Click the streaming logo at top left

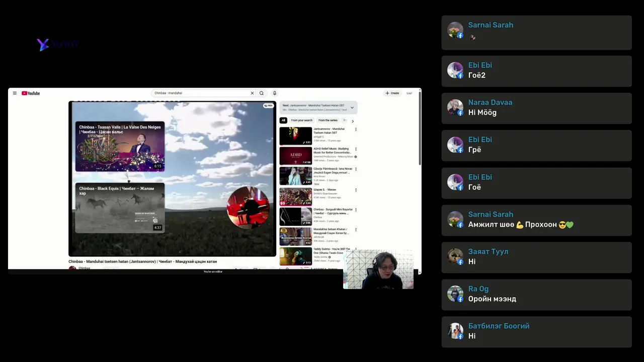(58, 44)
